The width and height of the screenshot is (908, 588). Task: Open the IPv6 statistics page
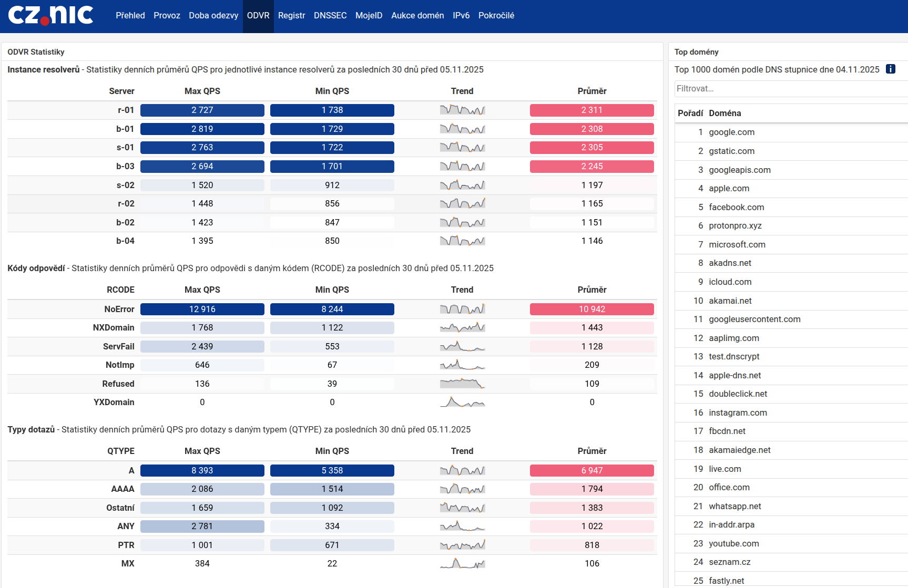tap(461, 16)
